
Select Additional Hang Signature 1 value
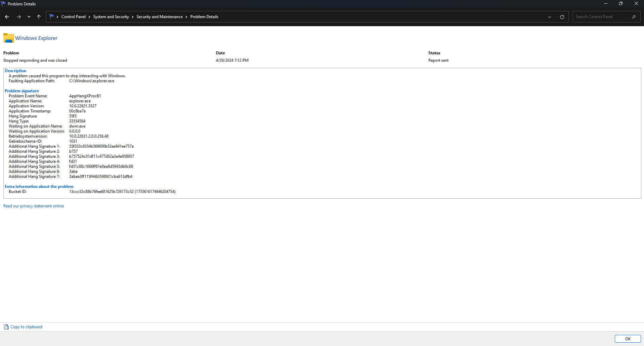click(x=101, y=146)
